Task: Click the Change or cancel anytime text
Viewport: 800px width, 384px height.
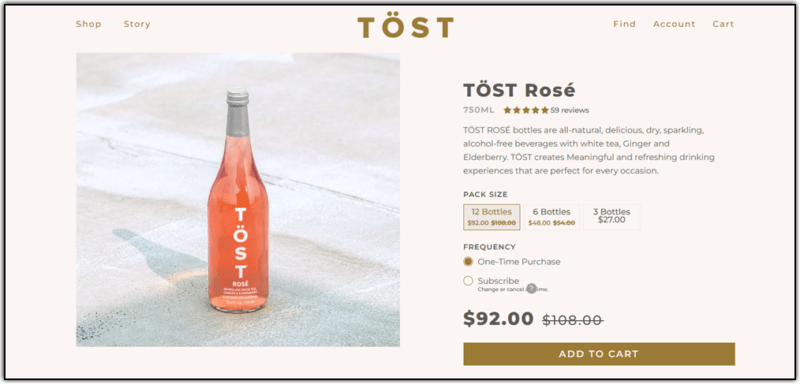Action: 513,290
